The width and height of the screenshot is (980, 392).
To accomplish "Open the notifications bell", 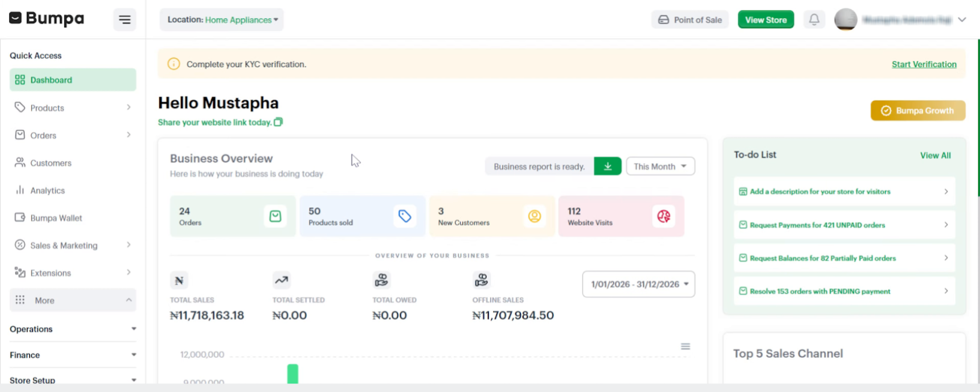I will (x=814, y=19).
